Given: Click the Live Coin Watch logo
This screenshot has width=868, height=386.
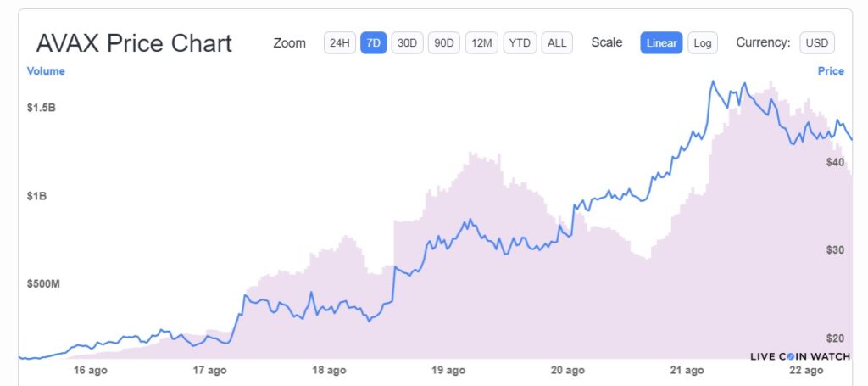Looking at the screenshot, I should 799,356.
